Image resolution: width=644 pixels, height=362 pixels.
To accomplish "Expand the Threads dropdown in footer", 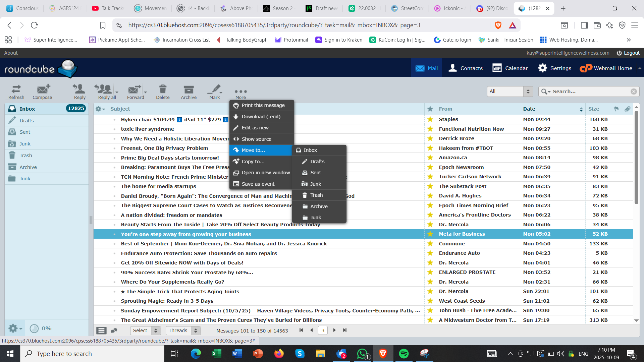I will click(183, 330).
